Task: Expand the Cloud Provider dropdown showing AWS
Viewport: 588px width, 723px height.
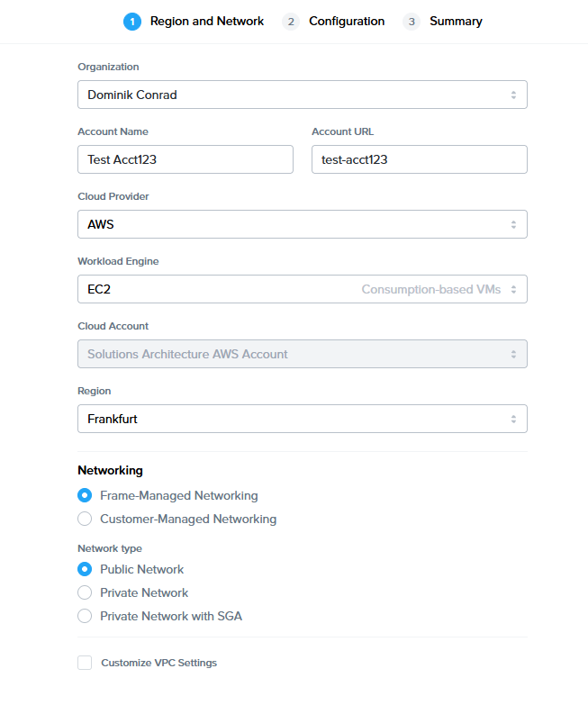Action: (288, 224)
